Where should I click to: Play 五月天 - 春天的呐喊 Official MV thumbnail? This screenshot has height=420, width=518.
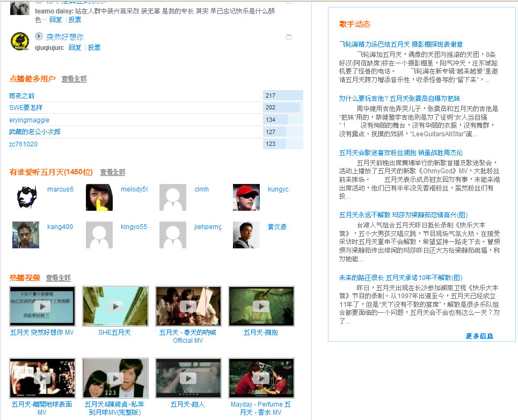tap(188, 306)
